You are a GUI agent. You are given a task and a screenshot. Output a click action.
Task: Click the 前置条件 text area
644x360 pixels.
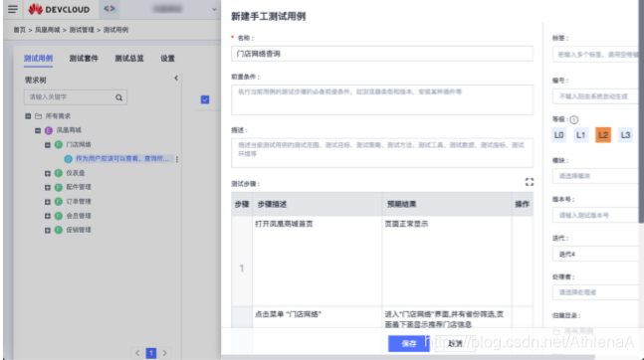382,99
